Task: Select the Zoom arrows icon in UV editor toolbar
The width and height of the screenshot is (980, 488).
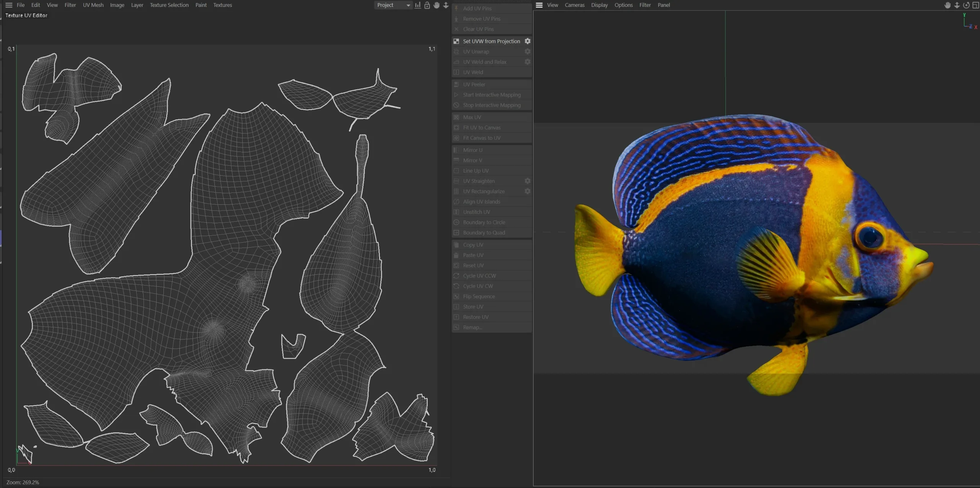Action: 446,5
